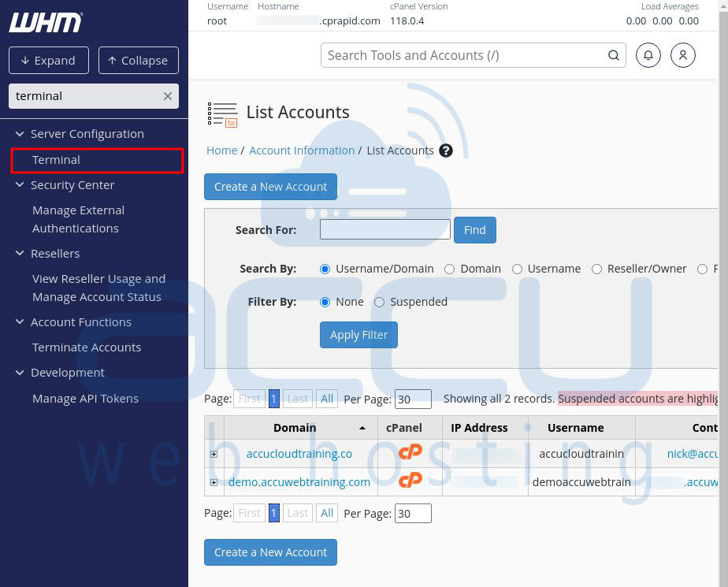Focus the sidebar search field containing terminal
Screen dimensions: 728x587
point(93,96)
